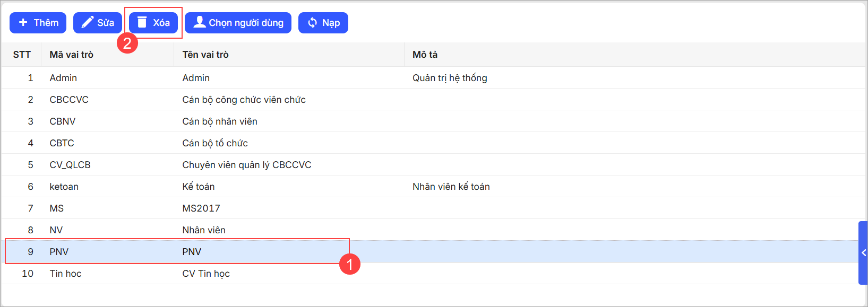Select the CBCCVC role row
The image size is (868, 307).
pyautogui.click(x=69, y=100)
